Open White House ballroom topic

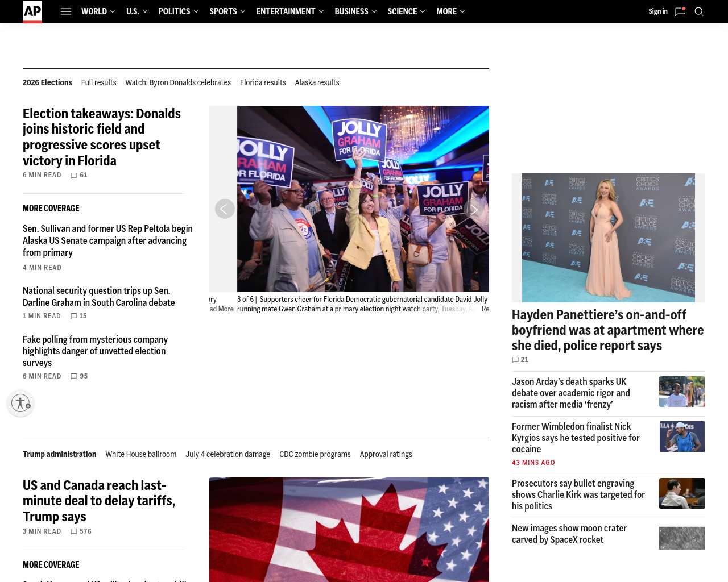pos(140,454)
